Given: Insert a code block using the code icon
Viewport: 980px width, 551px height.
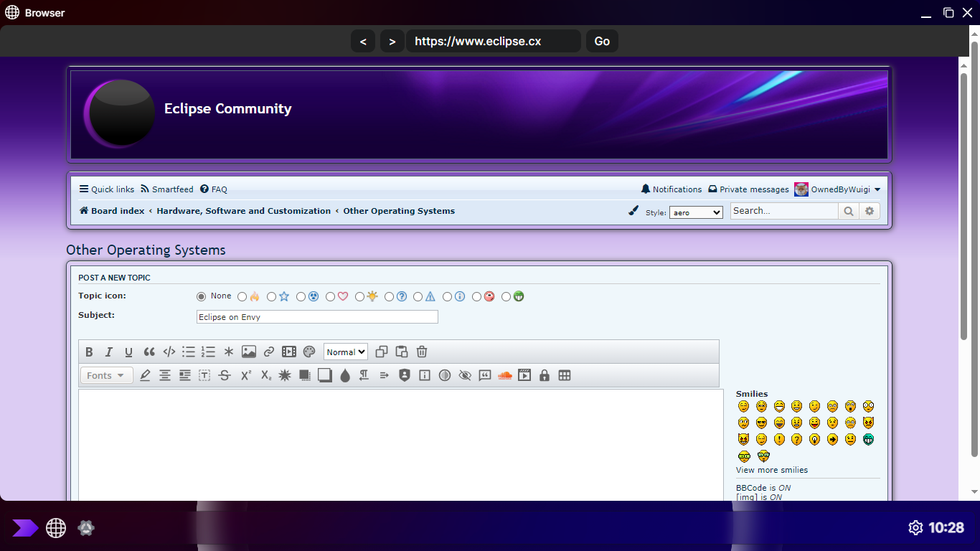Looking at the screenshot, I should point(169,352).
